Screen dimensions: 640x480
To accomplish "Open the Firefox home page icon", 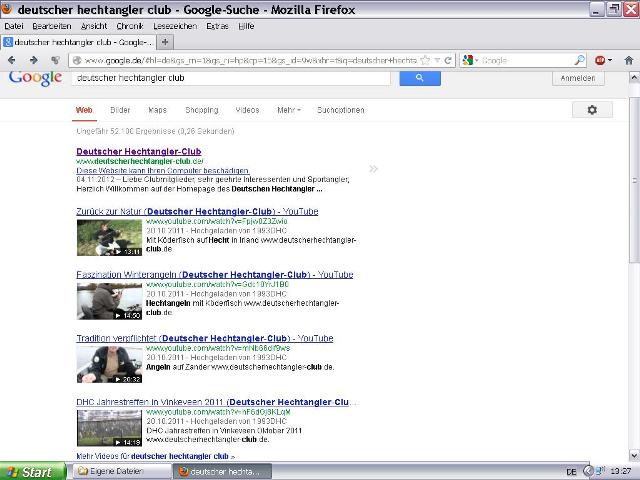I will 629,60.
